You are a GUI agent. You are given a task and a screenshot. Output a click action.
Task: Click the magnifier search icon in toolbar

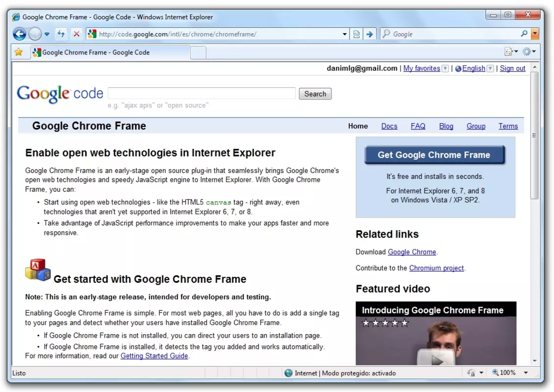coord(524,33)
